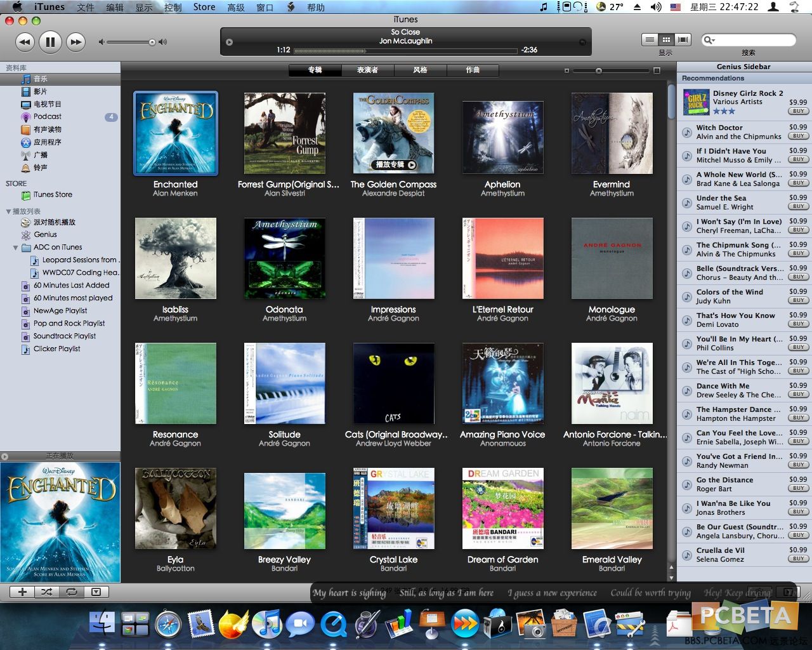The height and width of the screenshot is (650, 812).
Task: Switch to grid view
Action: [x=666, y=39]
